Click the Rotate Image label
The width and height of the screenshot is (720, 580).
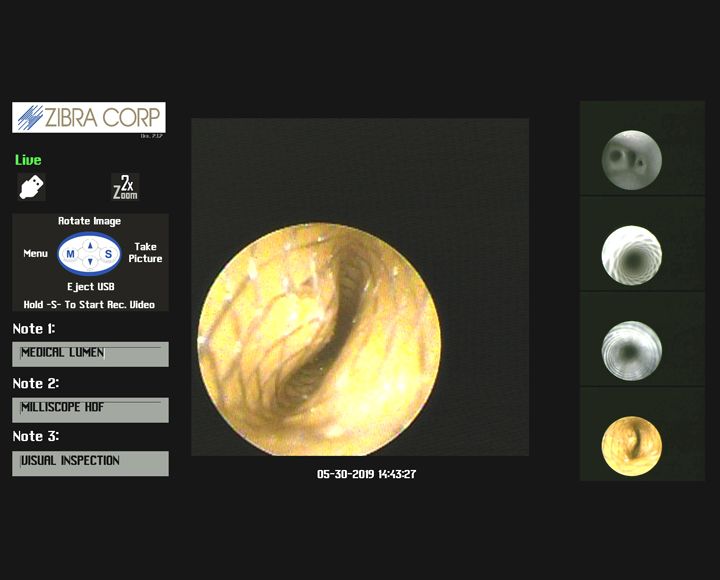[x=90, y=221]
